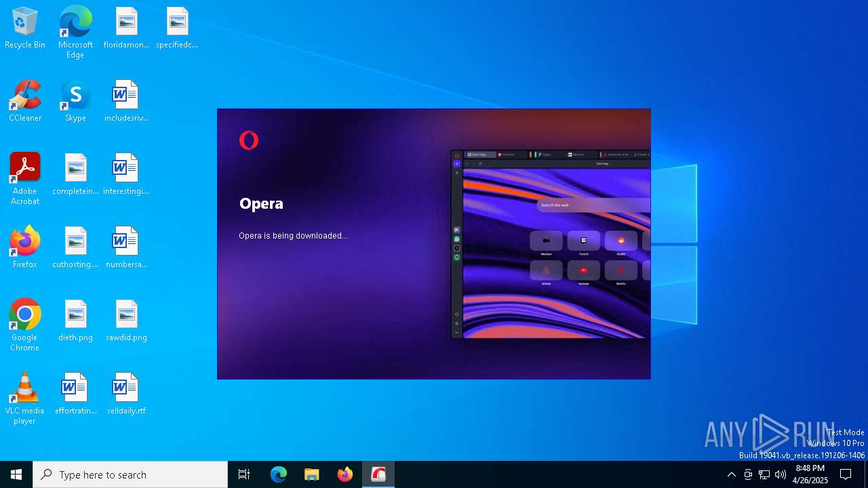Open the CCleaner desktop shortcut
Viewport: 868px width, 488px height.
tap(25, 102)
